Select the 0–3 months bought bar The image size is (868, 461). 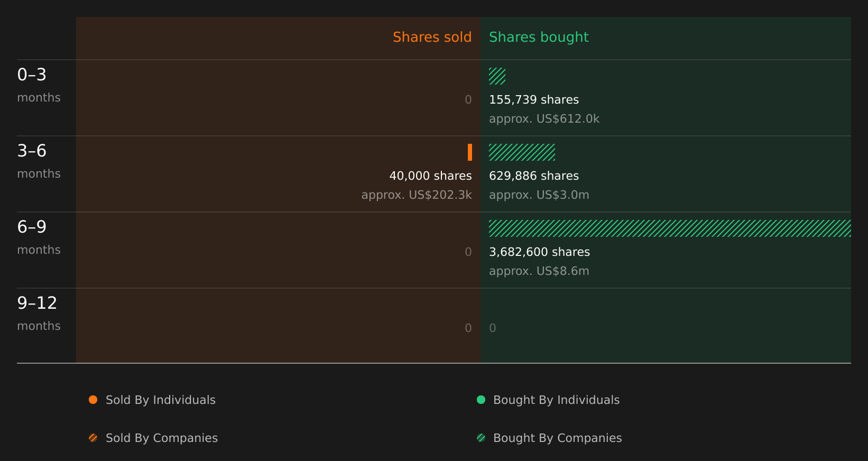[497, 76]
